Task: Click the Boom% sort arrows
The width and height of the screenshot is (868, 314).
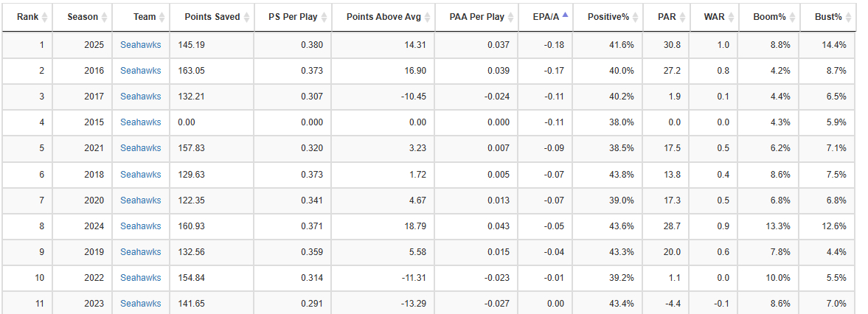Action: click(x=792, y=17)
